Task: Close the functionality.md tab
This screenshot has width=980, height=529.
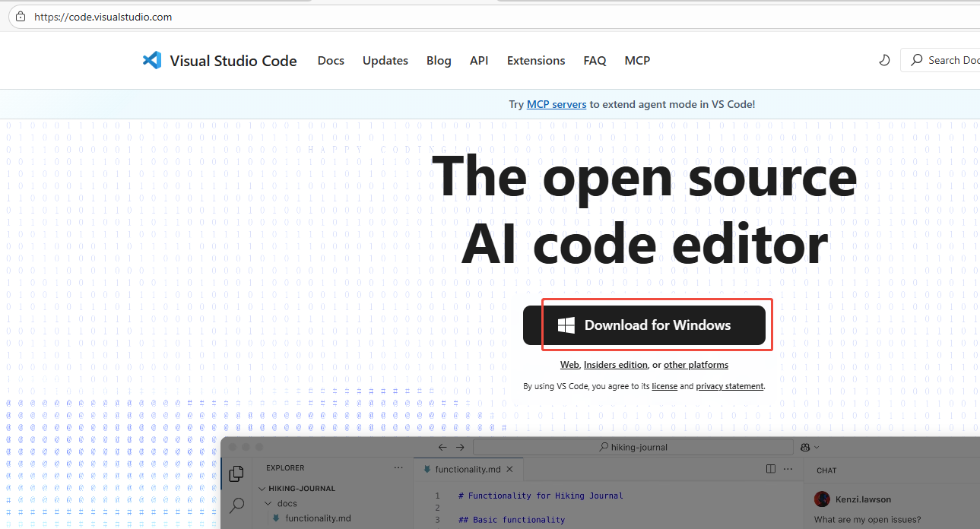Action: tap(509, 470)
